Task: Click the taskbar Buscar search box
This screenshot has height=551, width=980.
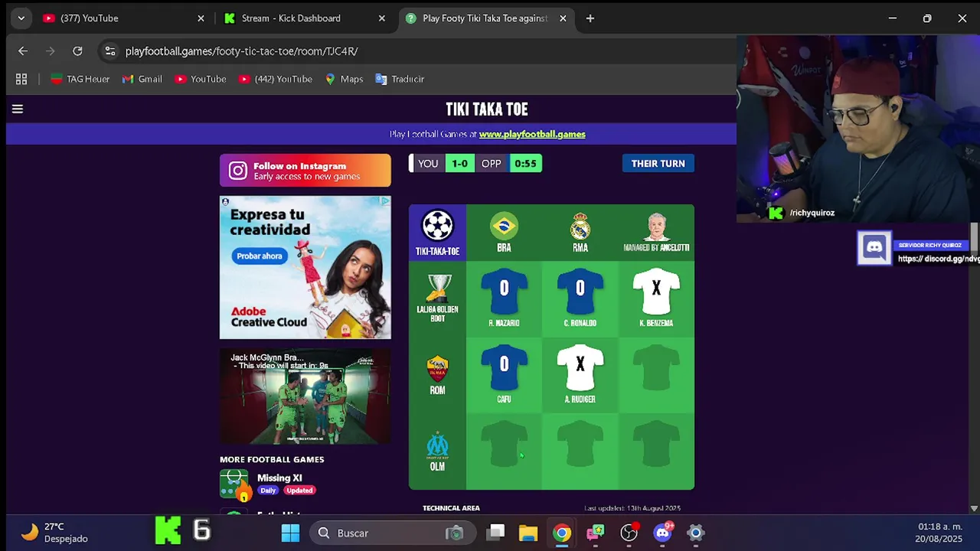Action: tap(391, 533)
